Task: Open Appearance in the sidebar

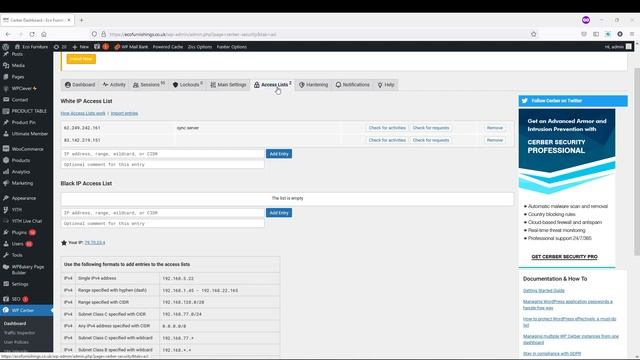Action: click(x=24, y=198)
